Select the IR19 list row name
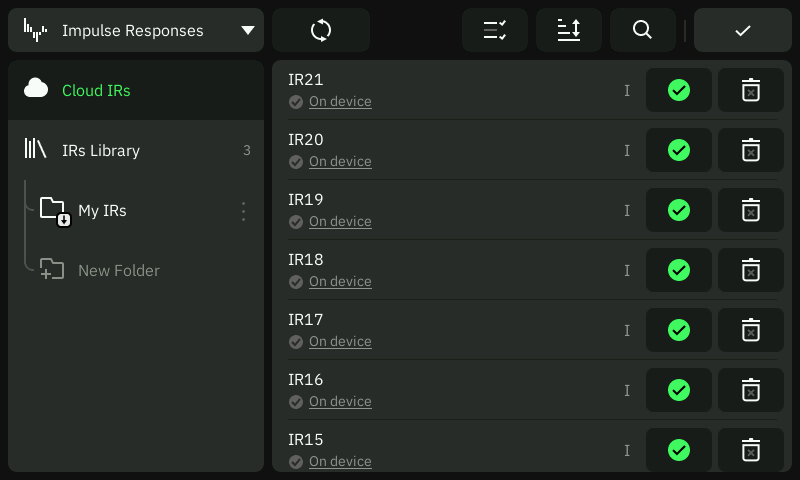 pyautogui.click(x=306, y=200)
